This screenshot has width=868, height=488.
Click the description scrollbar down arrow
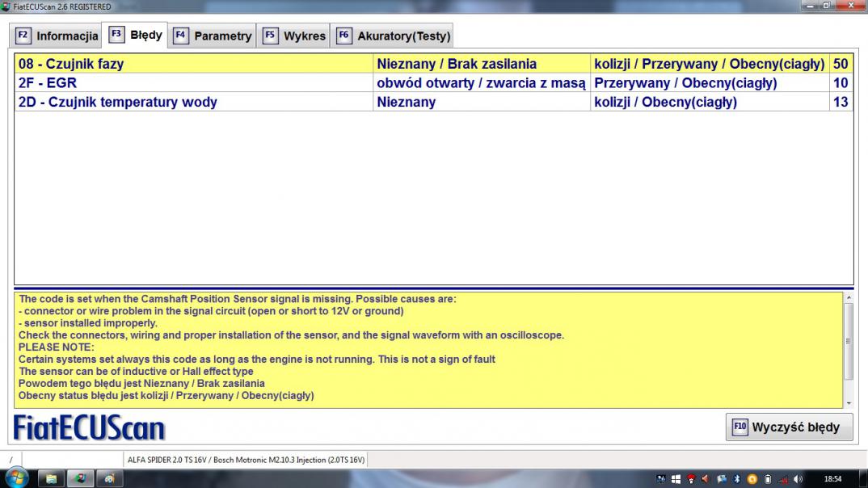[849, 403]
